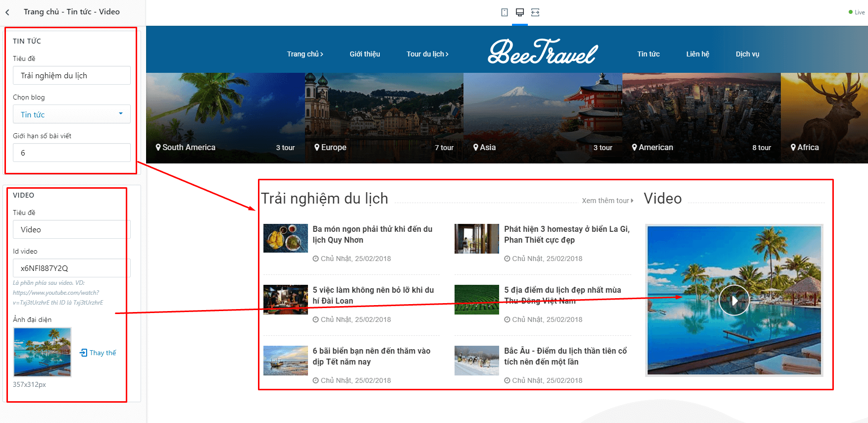This screenshot has width=868, height=423.
Task: Open article 5 địa điểm du lịch Thu-Đông
Action: (562, 295)
